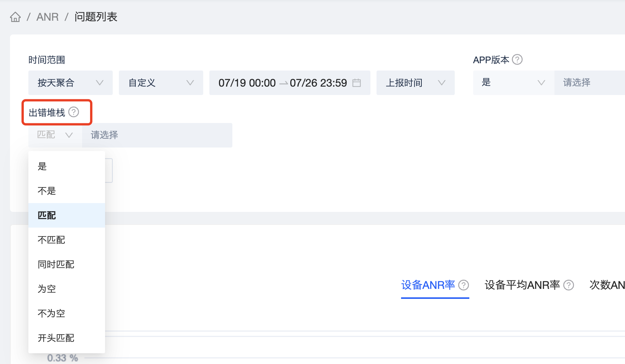
Task: Open the calendar icon in date range
Action: [x=357, y=83]
